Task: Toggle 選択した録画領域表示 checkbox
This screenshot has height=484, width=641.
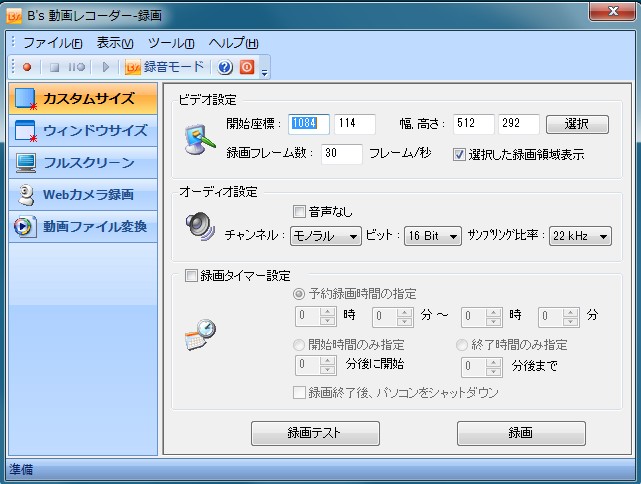Action: click(459, 155)
